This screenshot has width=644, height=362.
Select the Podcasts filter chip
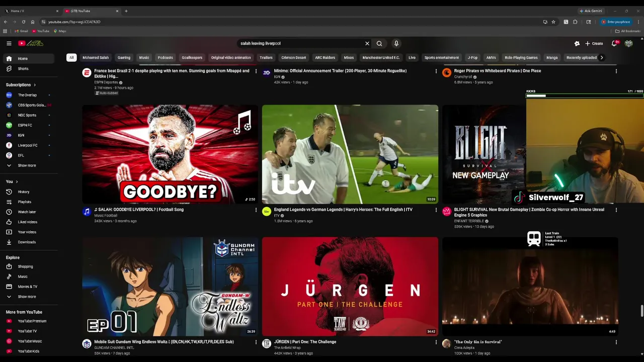(x=165, y=57)
